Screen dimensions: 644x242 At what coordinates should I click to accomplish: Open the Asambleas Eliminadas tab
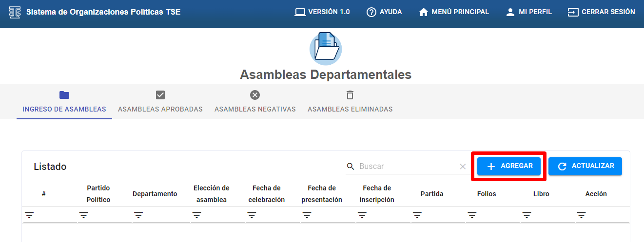coord(350,102)
